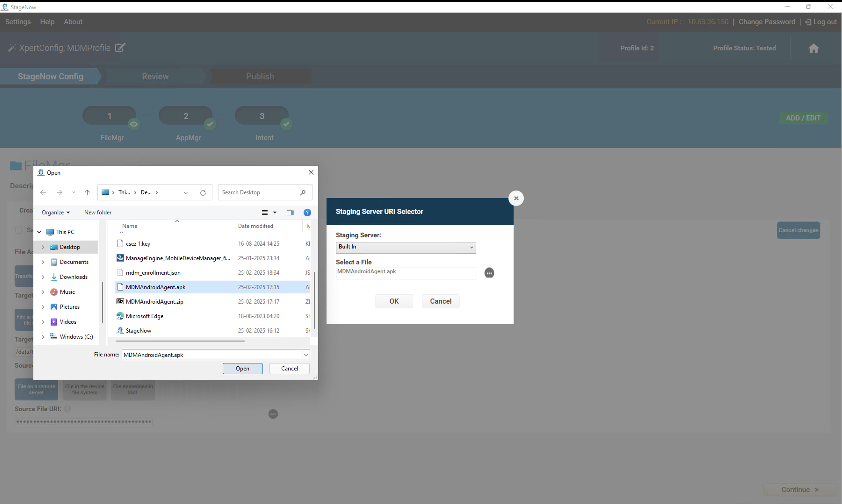Select MDMAndroidAgent.zip in the file list
The width and height of the screenshot is (842, 504).
coord(155,302)
